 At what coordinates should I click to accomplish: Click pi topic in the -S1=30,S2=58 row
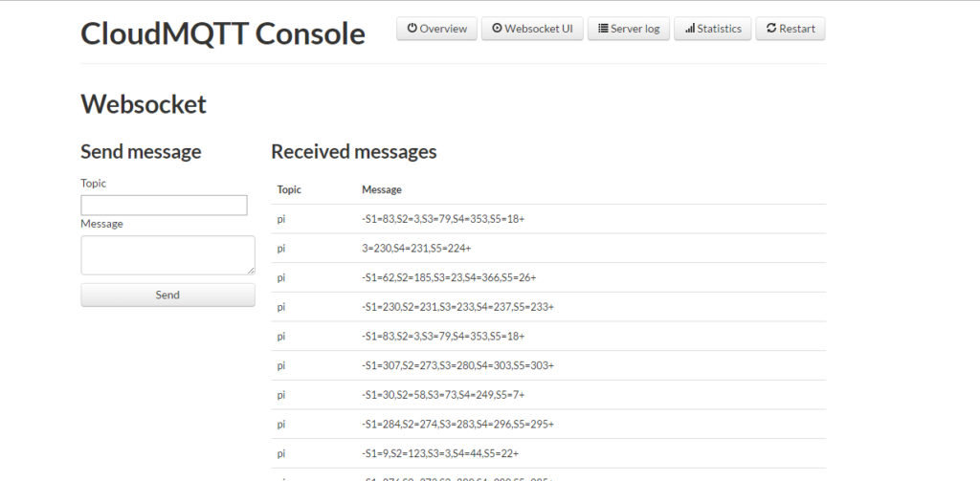[281, 396]
